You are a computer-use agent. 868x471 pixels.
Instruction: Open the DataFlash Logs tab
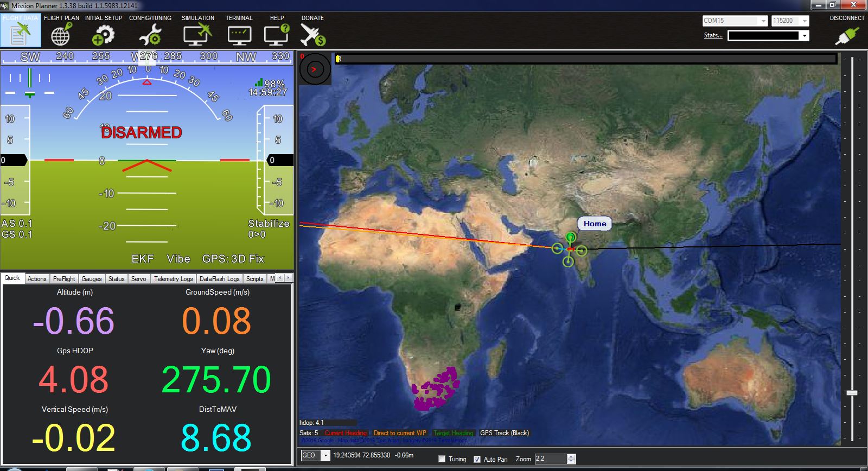tap(219, 279)
